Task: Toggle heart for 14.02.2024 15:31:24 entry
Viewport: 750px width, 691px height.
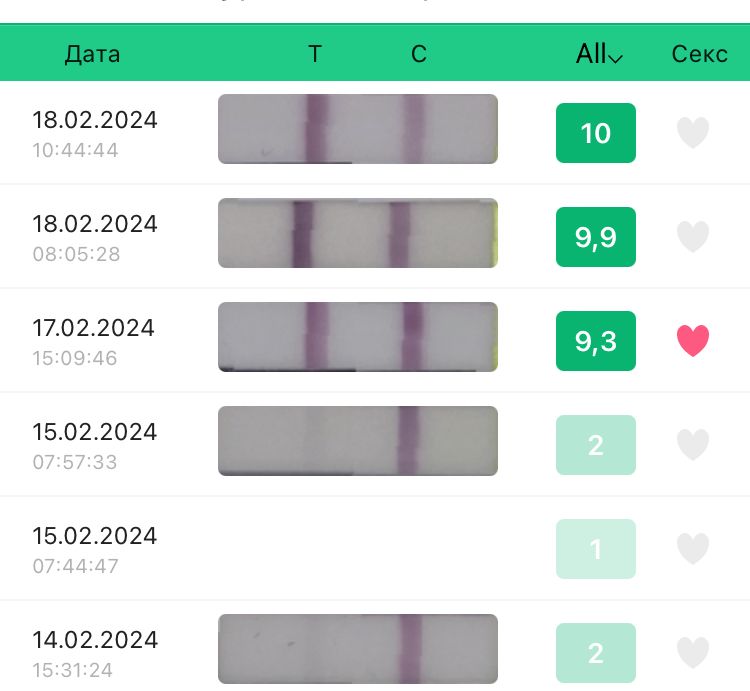Action: (x=693, y=653)
